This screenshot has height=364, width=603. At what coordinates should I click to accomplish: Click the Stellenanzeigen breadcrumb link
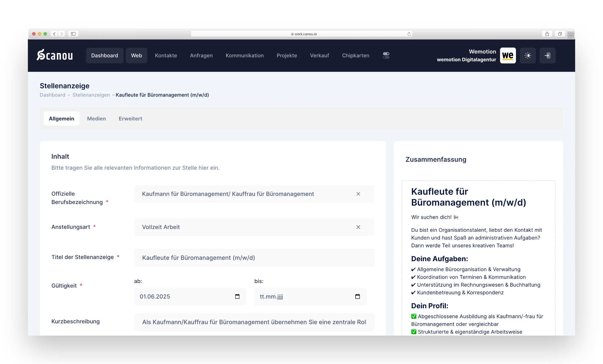91,95
